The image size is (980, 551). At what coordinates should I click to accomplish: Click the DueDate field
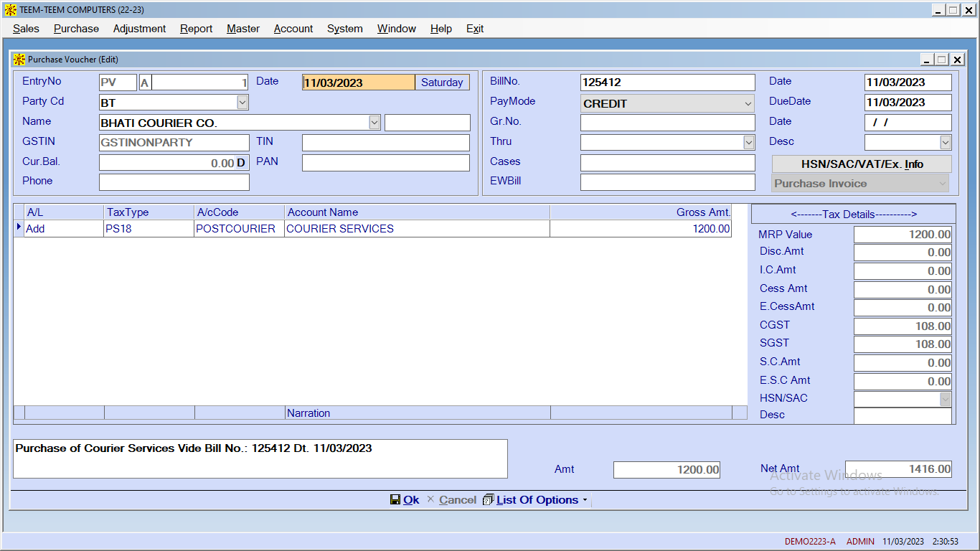[908, 103]
